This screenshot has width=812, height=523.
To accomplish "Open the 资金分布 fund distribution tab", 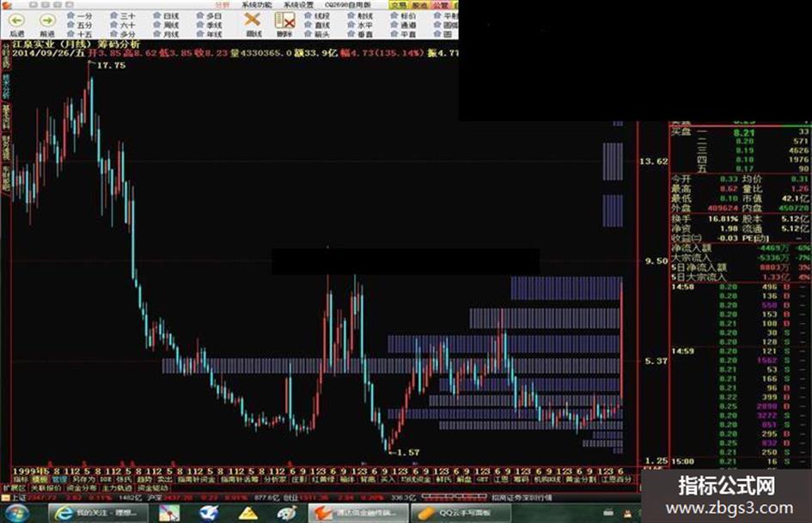I will [x=82, y=489].
